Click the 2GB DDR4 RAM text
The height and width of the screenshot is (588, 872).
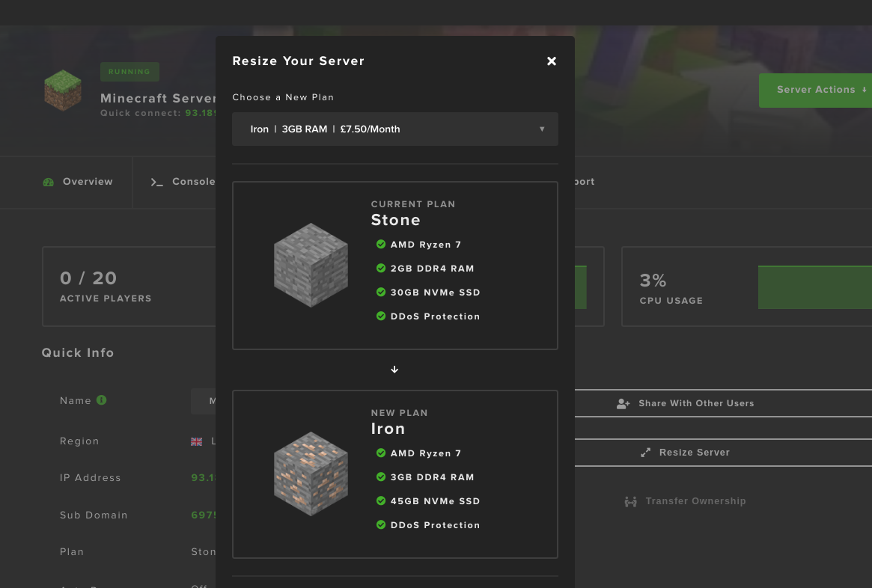432,269
